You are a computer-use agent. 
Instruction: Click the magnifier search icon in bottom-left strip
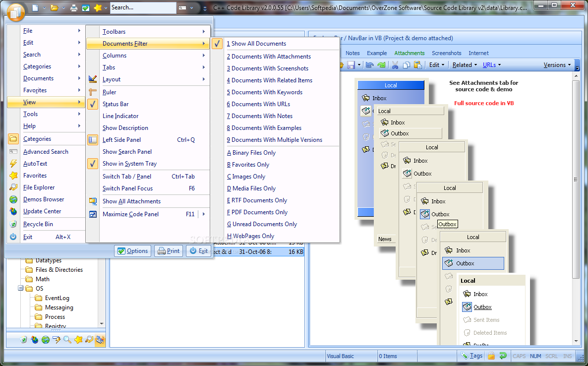(x=67, y=340)
